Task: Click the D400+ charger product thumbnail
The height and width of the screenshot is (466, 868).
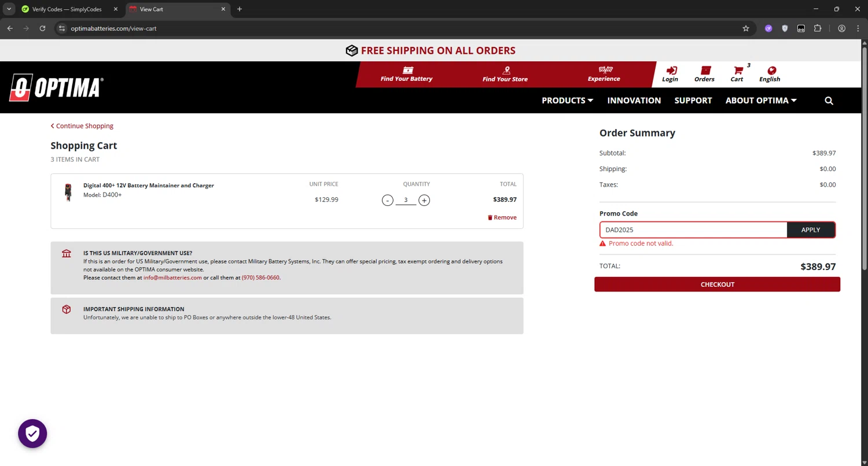Action: pos(68,192)
